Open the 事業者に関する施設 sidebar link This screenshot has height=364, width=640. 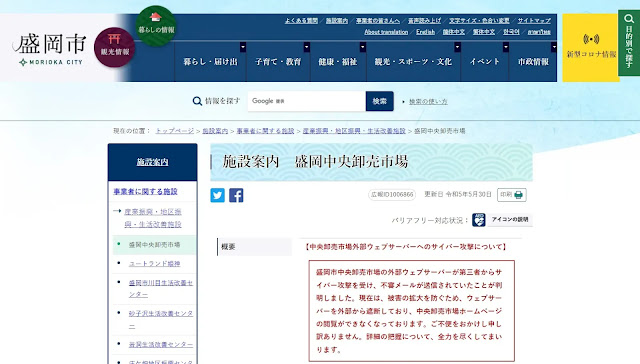pyautogui.click(x=145, y=191)
